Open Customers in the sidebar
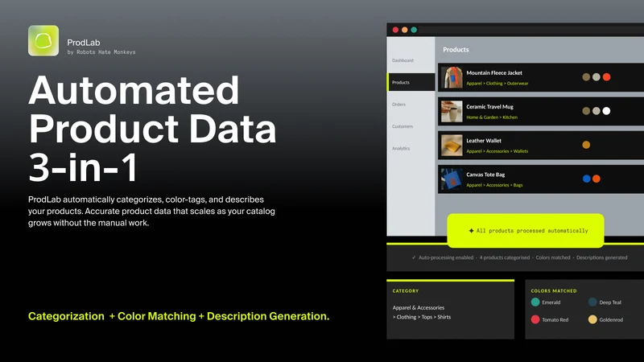The image size is (644, 362). tap(402, 126)
